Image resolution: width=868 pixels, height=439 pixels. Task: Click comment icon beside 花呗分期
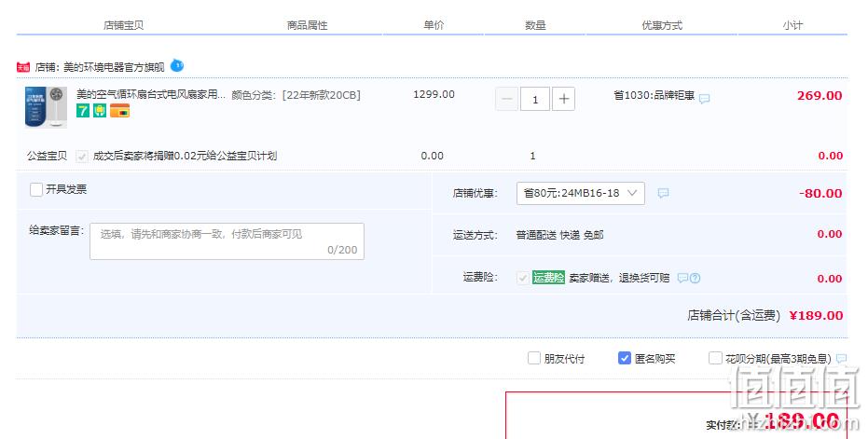(x=841, y=359)
